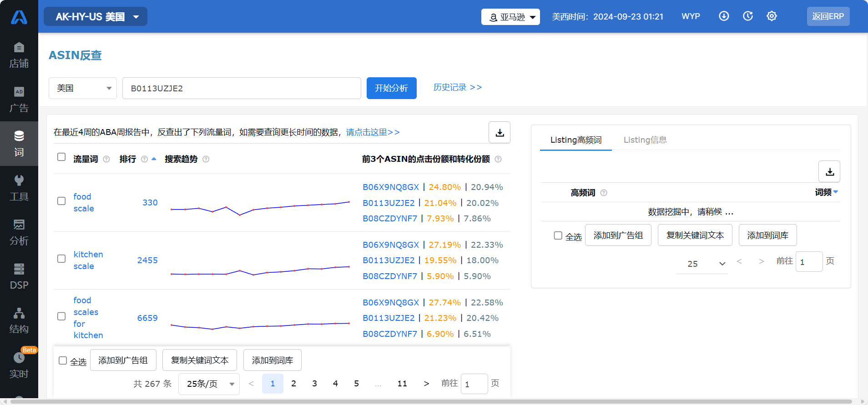Click the history clock icon in top bar

[748, 16]
